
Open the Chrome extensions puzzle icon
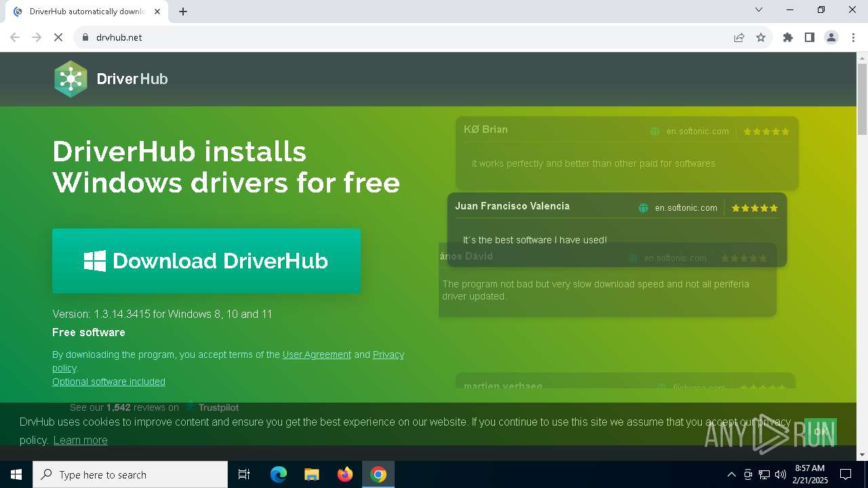click(x=788, y=37)
